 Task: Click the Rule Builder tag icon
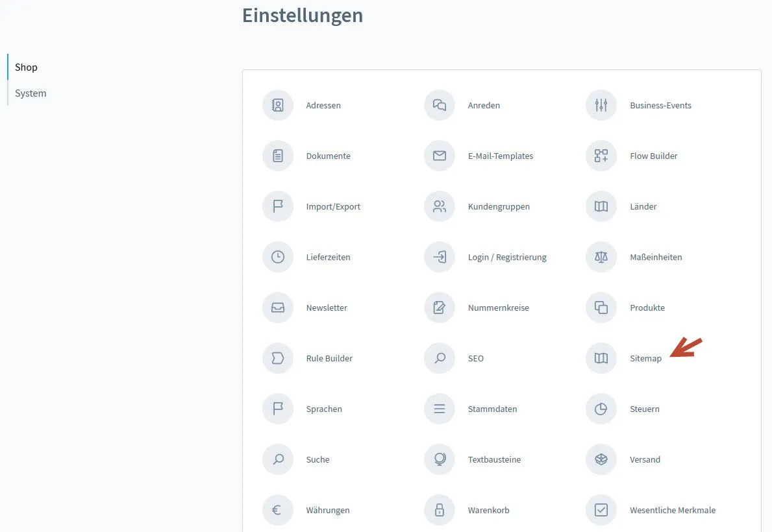click(x=278, y=358)
